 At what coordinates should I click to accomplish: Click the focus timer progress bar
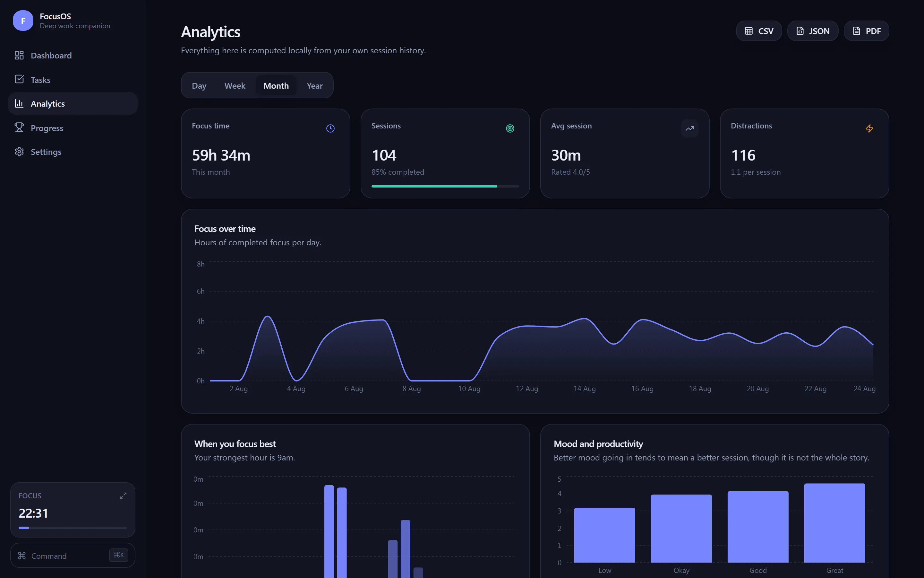pos(73,528)
